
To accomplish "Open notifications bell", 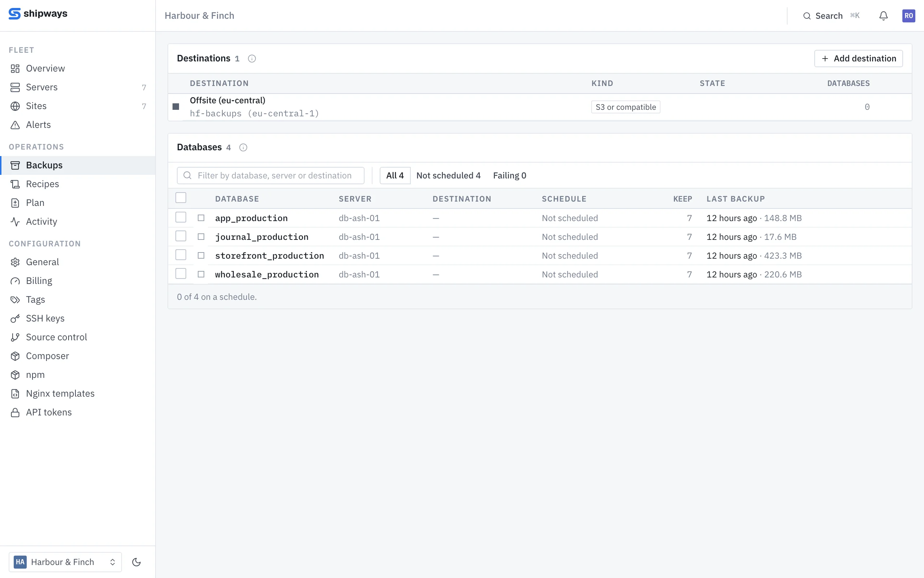I will click(884, 16).
